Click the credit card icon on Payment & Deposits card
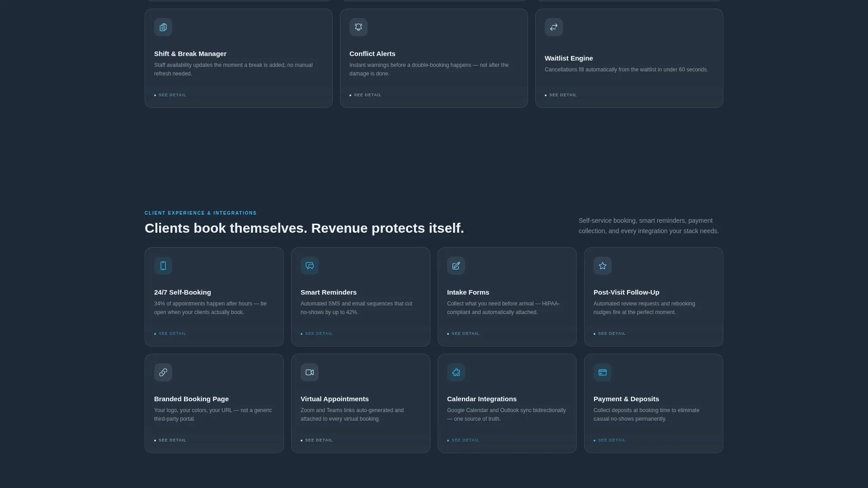 point(603,372)
